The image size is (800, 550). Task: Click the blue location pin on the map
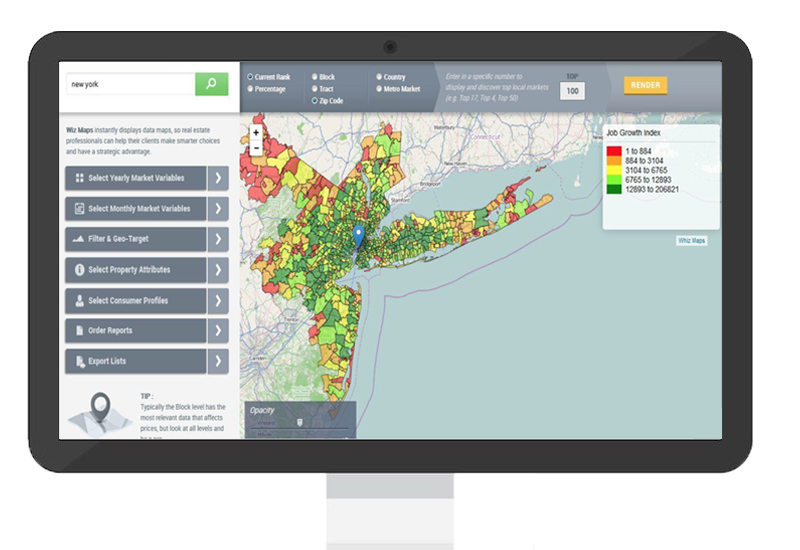pos(359,236)
